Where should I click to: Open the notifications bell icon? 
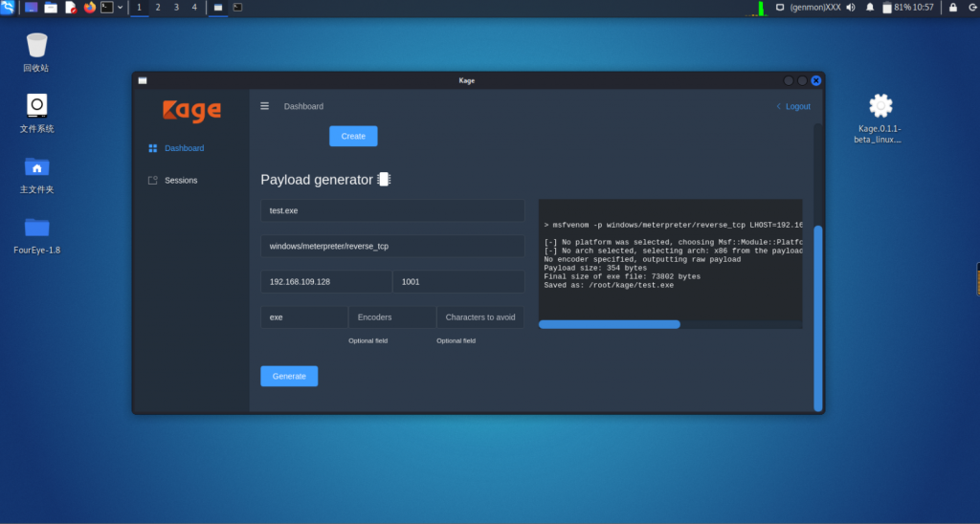coord(870,8)
